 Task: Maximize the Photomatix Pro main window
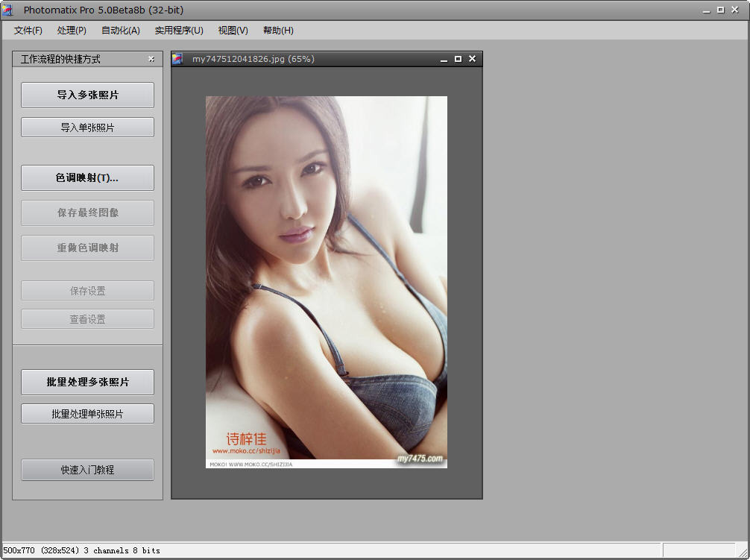click(720, 10)
